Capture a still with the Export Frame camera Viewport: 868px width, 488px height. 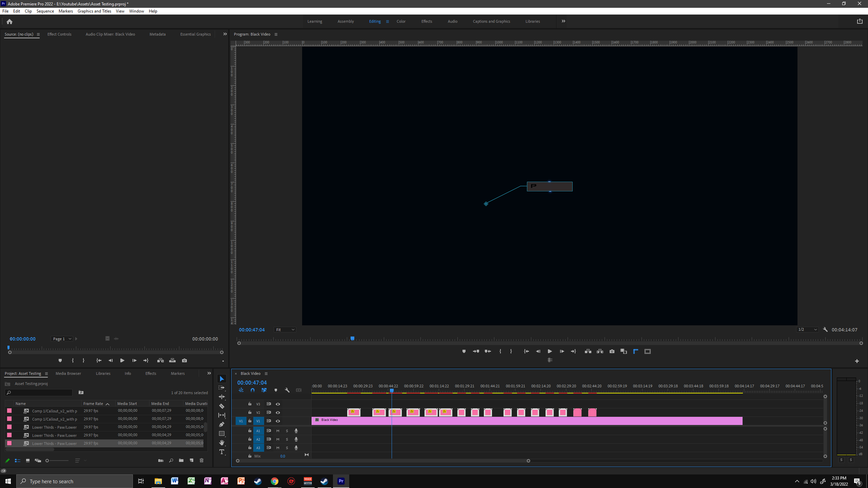[x=611, y=351]
